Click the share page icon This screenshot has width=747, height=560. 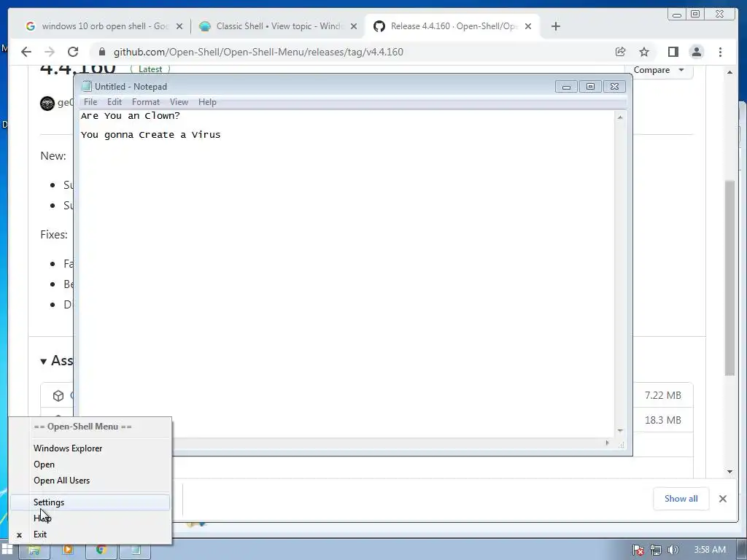[620, 52]
